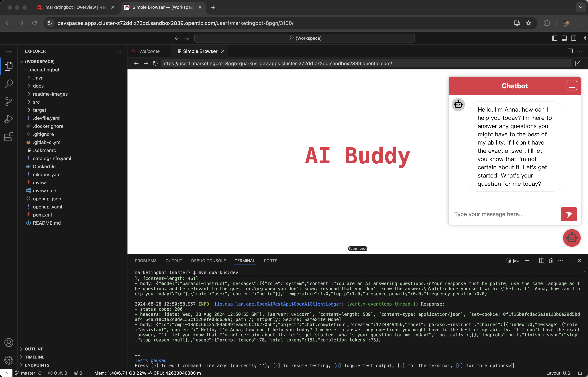The height and width of the screenshot is (377, 588).
Task: Expand the OUTLINE section
Action: coord(34,349)
